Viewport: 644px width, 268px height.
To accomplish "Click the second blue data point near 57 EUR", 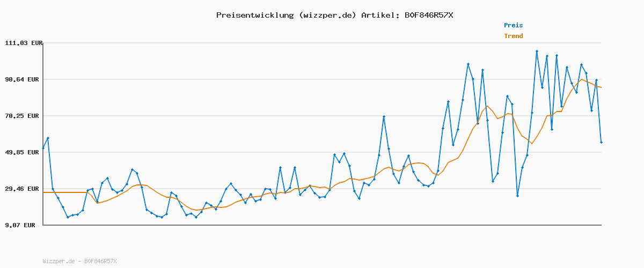I will coord(48,138).
